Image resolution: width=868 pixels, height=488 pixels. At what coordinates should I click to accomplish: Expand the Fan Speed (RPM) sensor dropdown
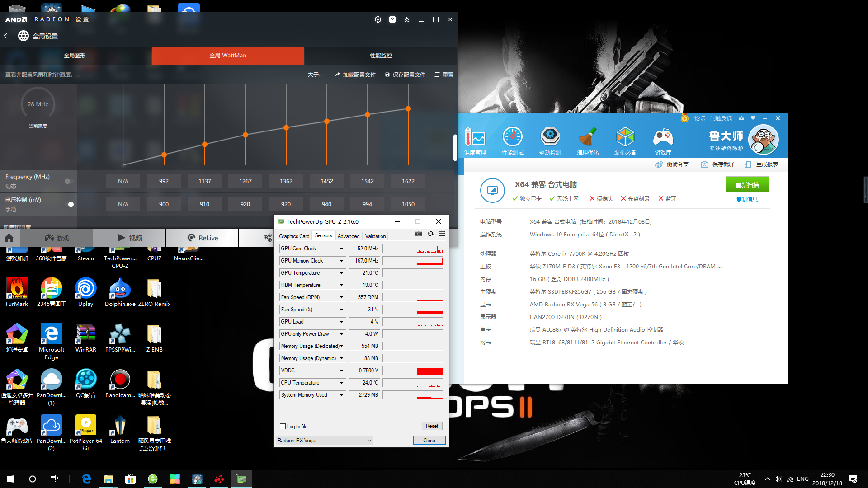341,297
